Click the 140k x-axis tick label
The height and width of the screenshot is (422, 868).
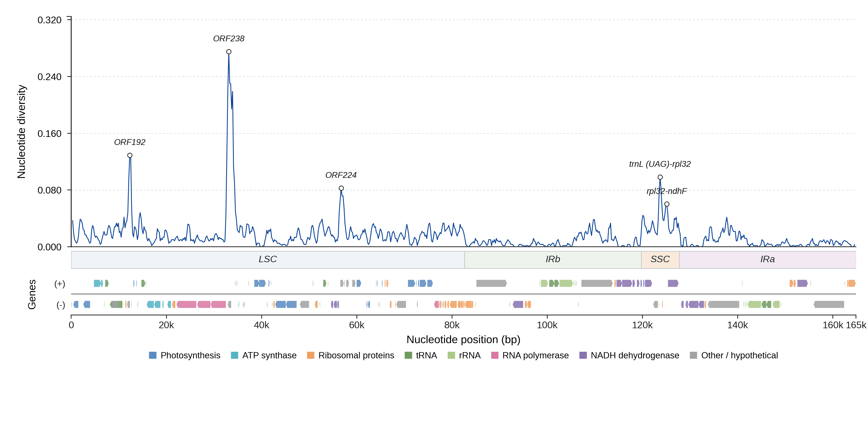pos(738,325)
